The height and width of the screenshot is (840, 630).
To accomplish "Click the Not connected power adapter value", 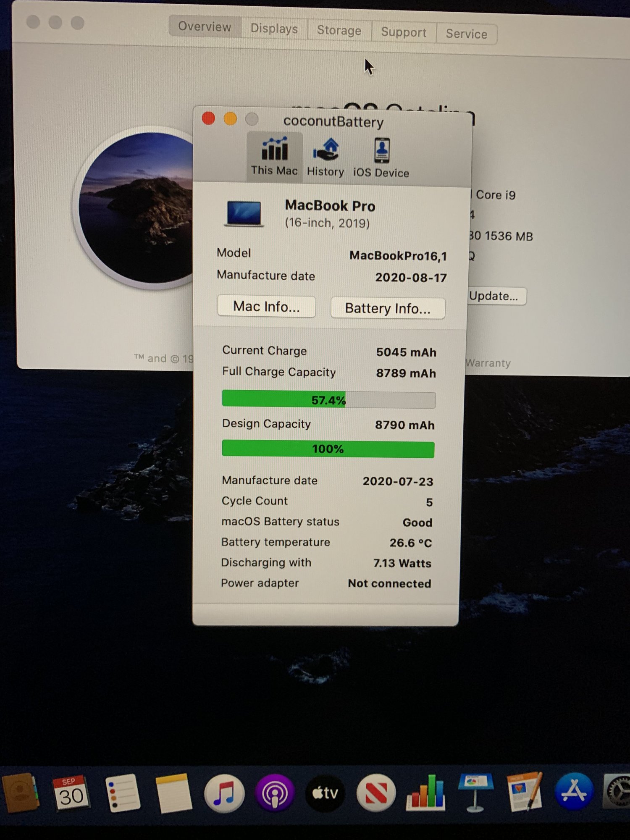I will (389, 583).
